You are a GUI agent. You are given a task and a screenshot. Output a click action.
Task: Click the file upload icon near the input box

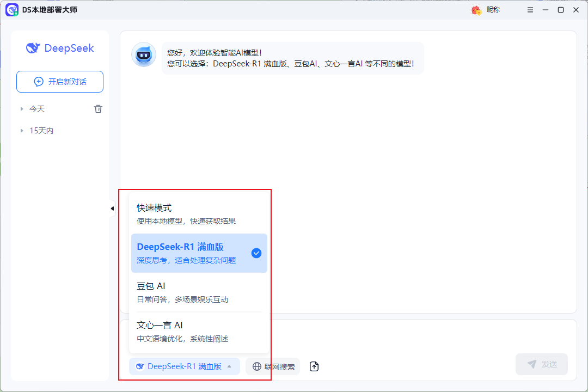point(314,366)
